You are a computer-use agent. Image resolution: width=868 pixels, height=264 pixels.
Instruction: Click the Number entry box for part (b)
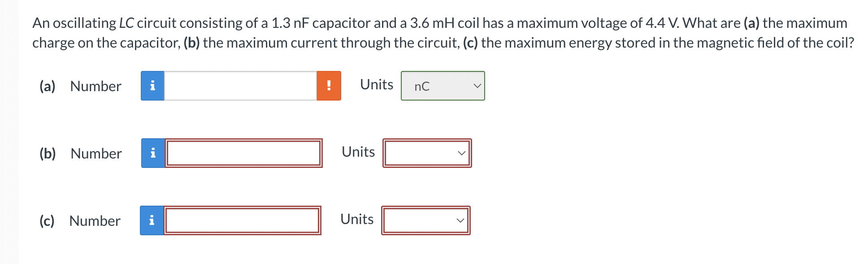coord(243,153)
